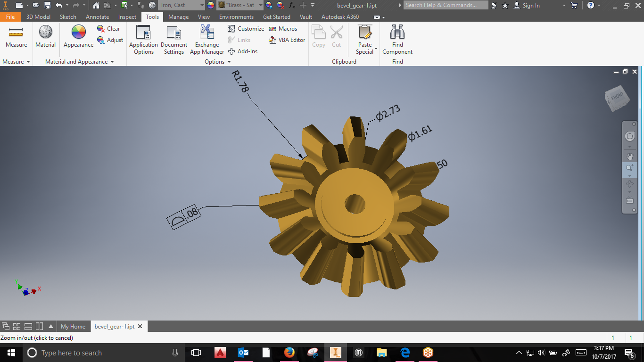Click the ViewCube FRONT face
Viewport: 644px width, 362px height.
[x=617, y=97]
